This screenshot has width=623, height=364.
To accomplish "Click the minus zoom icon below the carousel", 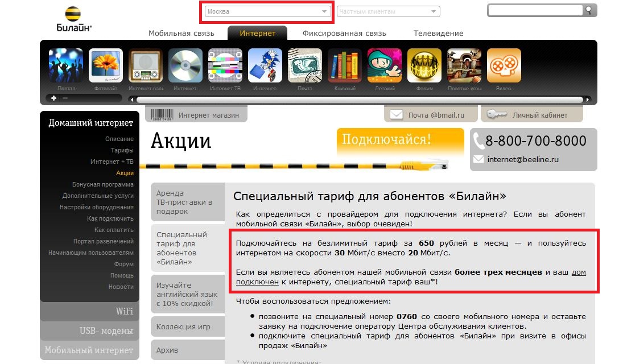I will coord(65,98).
